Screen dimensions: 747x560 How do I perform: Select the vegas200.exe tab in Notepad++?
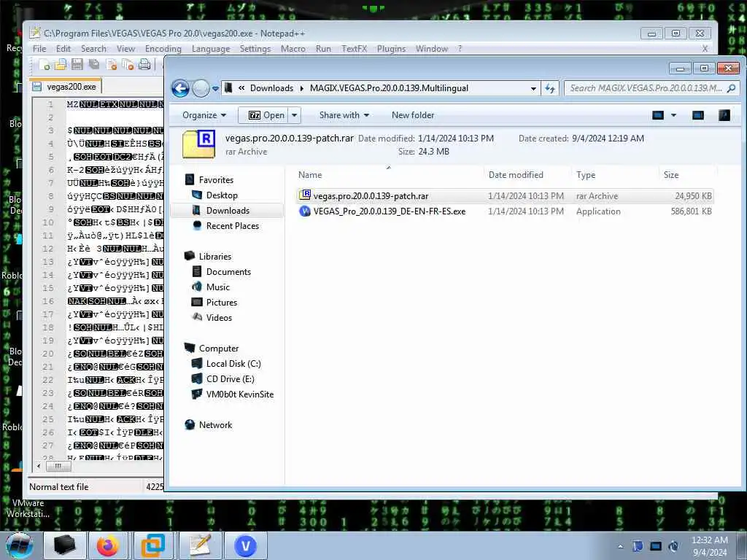65,87
